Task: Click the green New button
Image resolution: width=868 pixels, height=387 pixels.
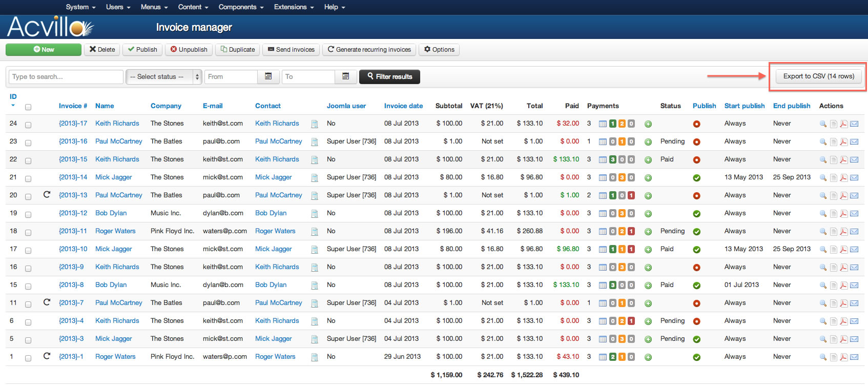Action: pos(44,49)
